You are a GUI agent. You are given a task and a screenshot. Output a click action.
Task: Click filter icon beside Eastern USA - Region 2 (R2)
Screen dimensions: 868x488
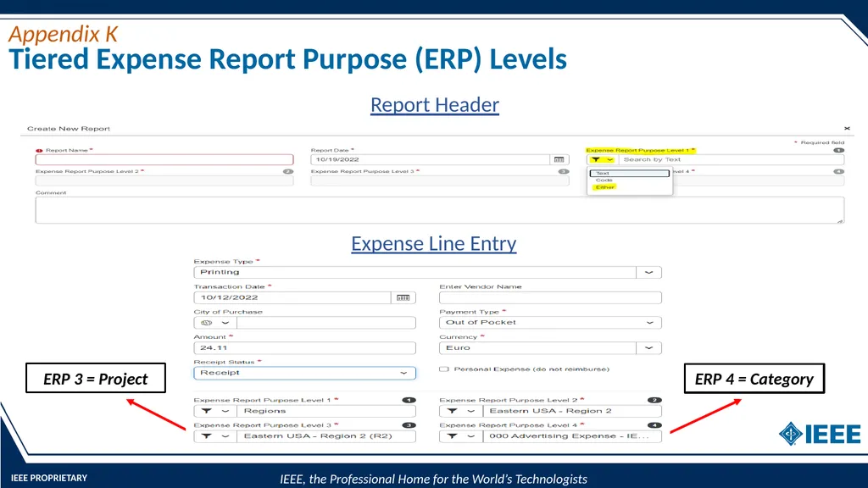click(207, 436)
